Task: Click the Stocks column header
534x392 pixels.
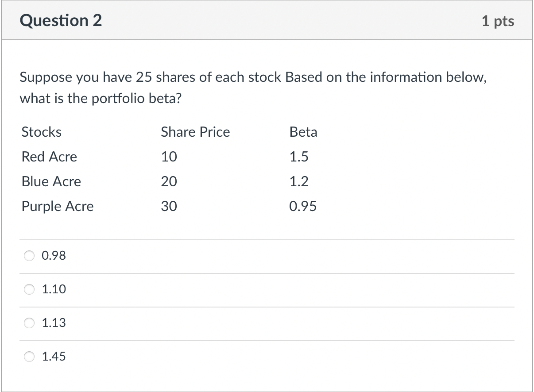Action: pyautogui.click(x=41, y=132)
